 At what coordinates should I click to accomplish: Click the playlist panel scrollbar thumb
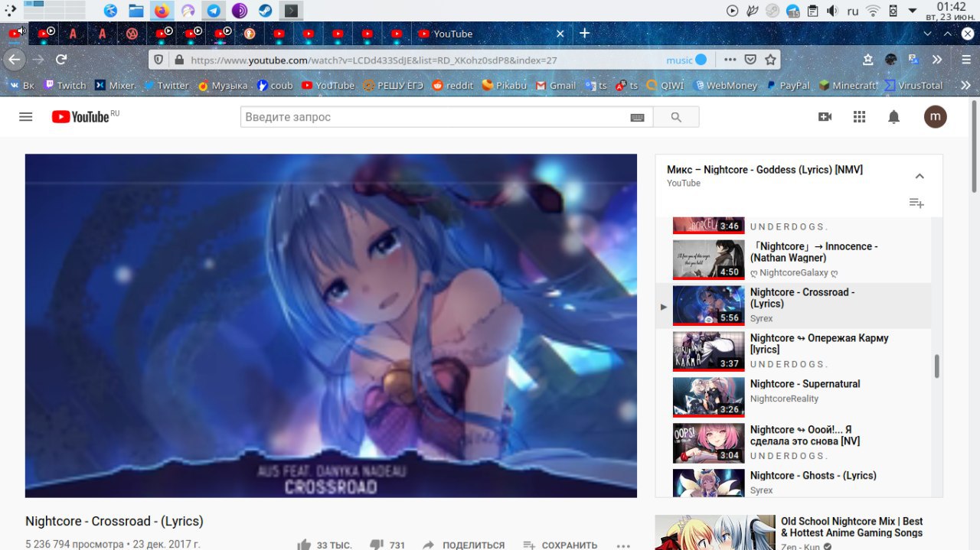[936, 366]
